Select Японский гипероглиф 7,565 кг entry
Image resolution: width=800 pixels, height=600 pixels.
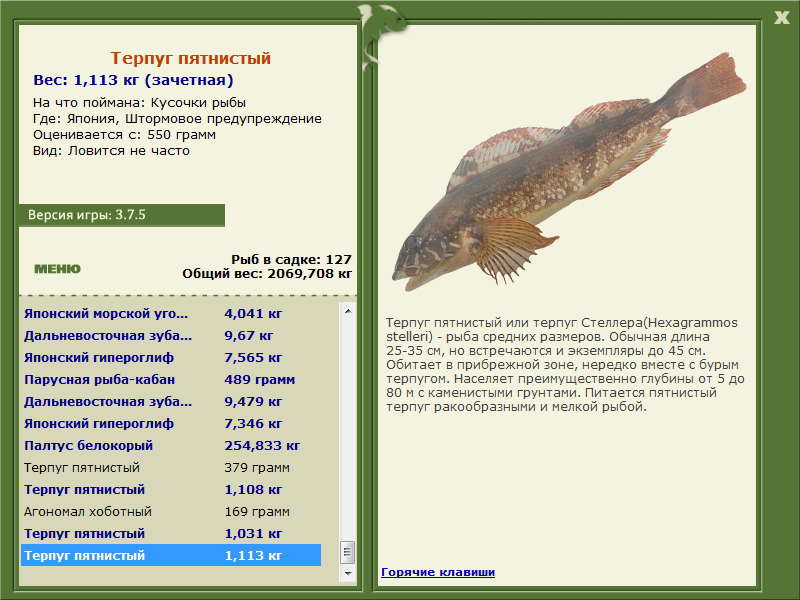click(170, 357)
